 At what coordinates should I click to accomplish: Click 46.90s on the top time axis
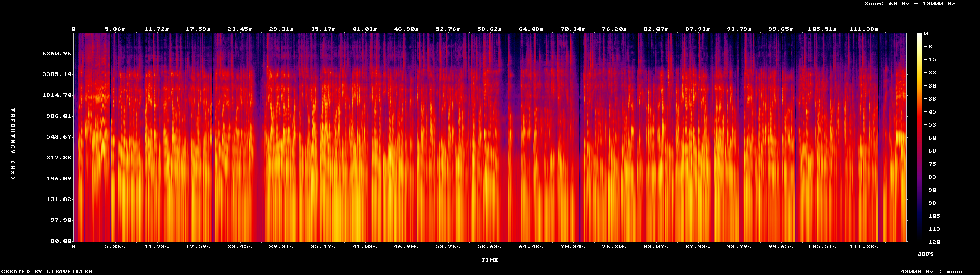pyautogui.click(x=406, y=29)
